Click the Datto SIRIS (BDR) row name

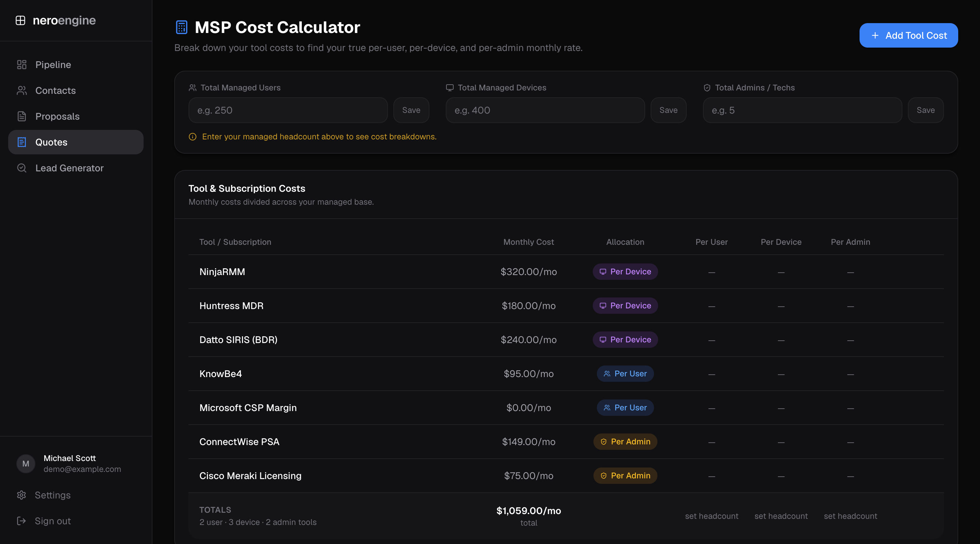pos(239,340)
